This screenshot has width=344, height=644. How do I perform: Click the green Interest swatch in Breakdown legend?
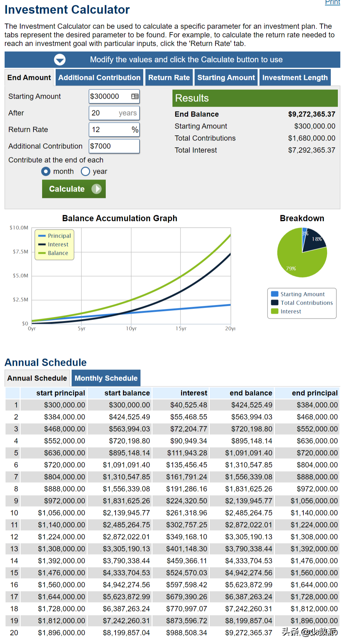(275, 311)
